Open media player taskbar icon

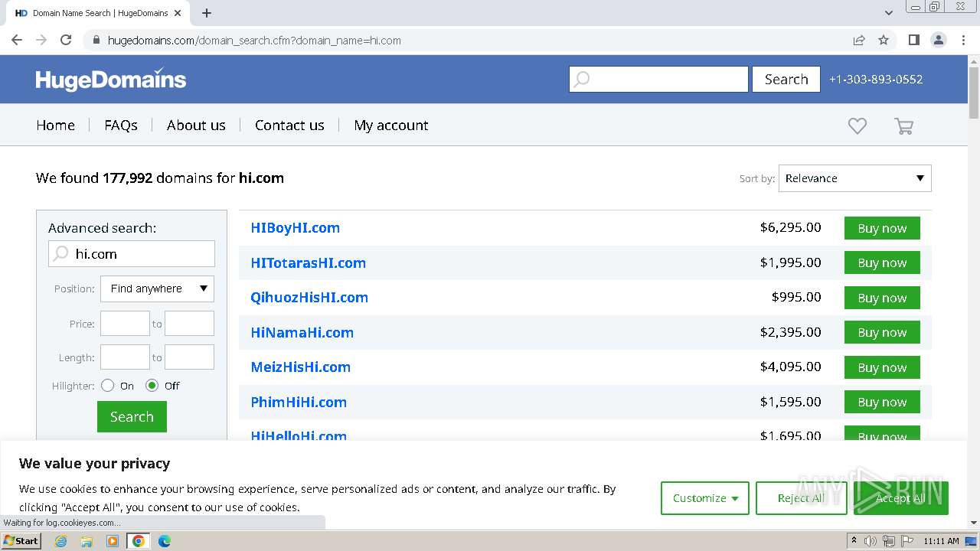113,541
